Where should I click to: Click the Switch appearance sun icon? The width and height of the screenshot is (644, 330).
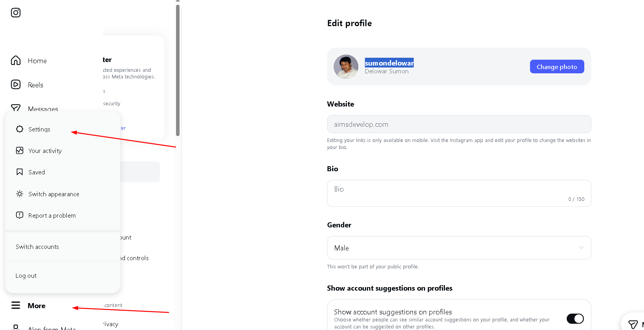click(20, 194)
